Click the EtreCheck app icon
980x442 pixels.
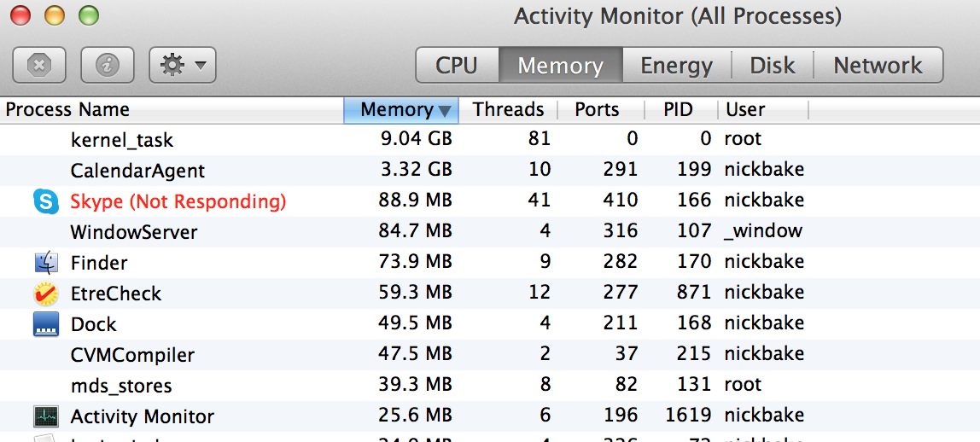pyautogui.click(x=46, y=294)
